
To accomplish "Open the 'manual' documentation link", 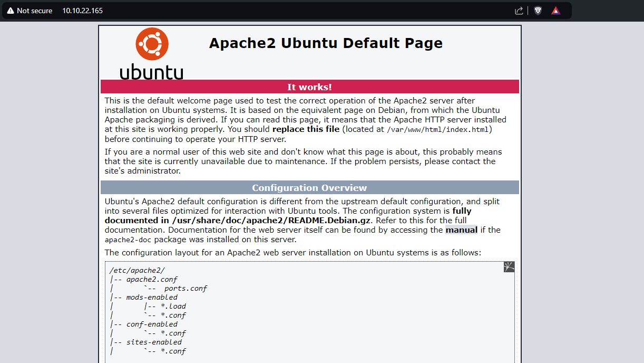I will click(461, 230).
